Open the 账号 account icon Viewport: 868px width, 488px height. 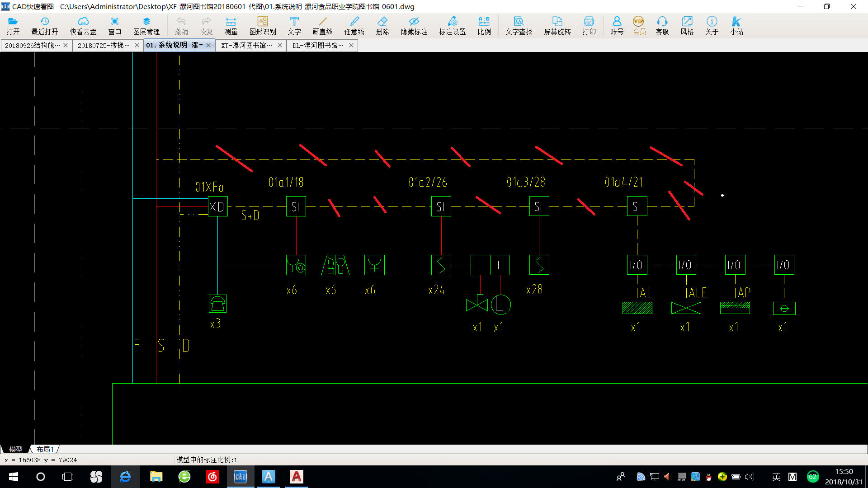617,26
